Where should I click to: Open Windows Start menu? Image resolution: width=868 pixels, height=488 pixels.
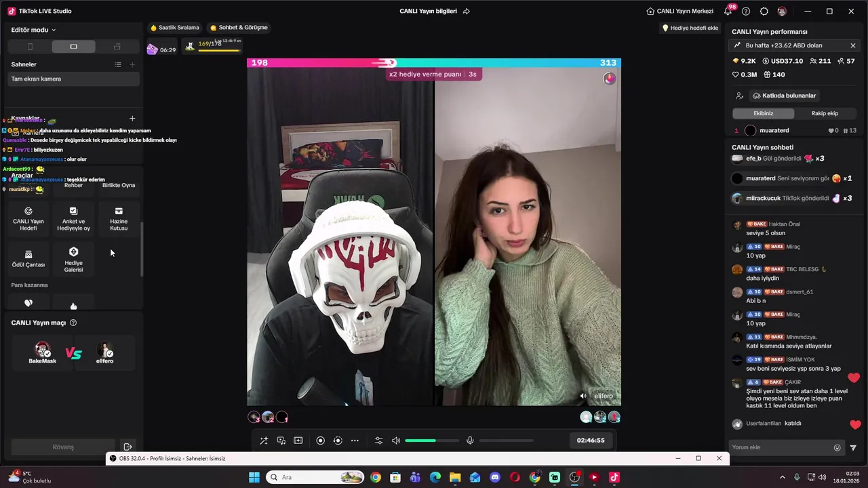[254, 477]
